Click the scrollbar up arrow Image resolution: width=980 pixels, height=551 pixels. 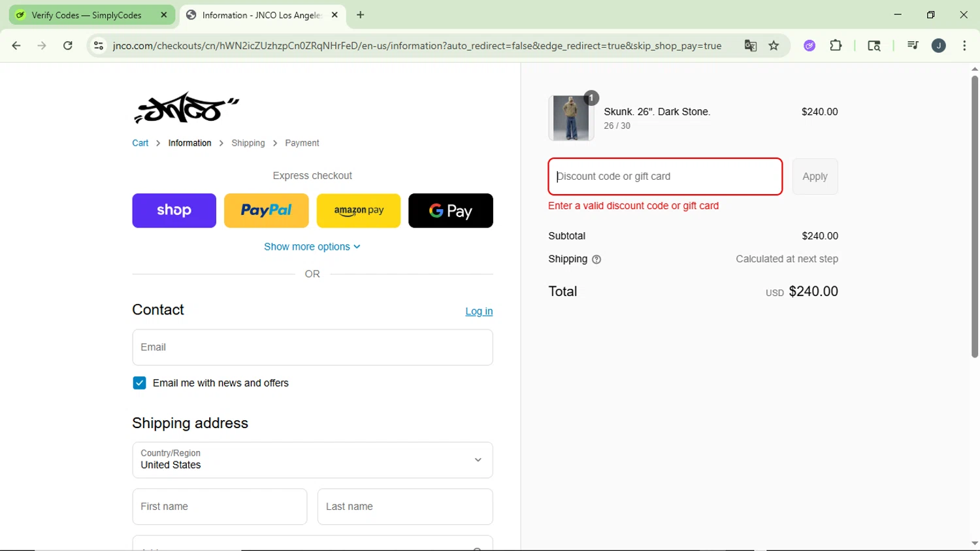(x=975, y=69)
